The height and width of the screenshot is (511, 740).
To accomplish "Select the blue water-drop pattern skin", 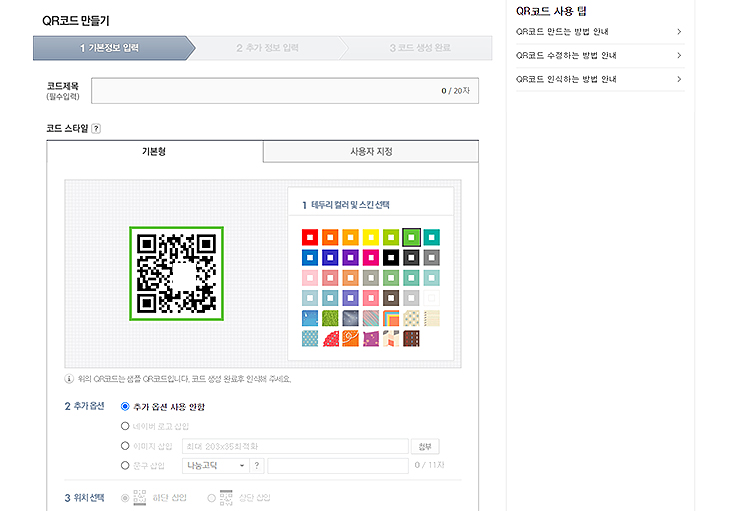I will [x=310, y=318].
